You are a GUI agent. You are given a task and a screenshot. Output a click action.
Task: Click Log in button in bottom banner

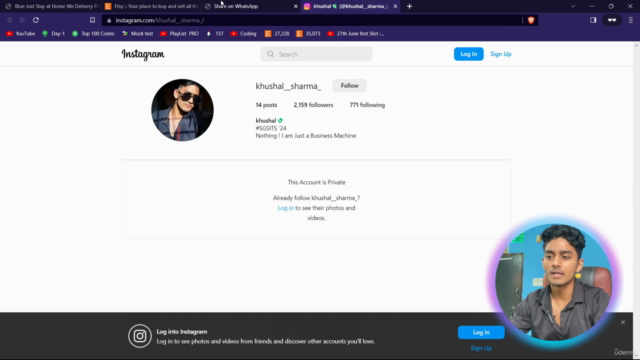(x=481, y=332)
